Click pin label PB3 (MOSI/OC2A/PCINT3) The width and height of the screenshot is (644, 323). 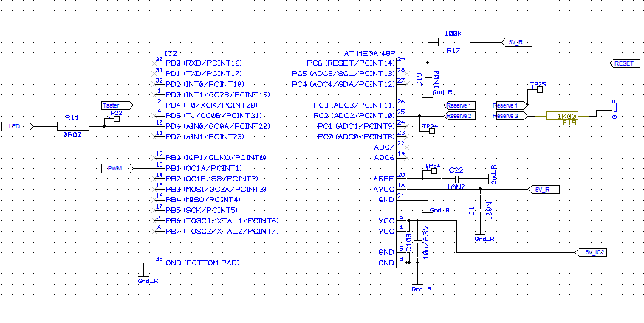click(x=216, y=189)
